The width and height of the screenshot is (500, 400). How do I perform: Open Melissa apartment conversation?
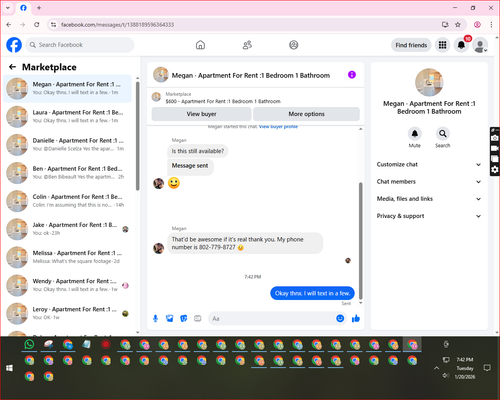pyautogui.click(x=68, y=257)
